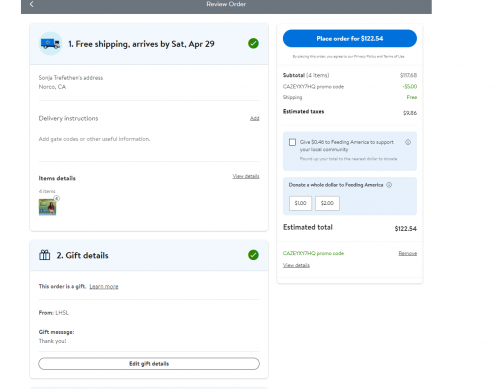The width and height of the screenshot is (500, 389).
Task: Edit gift details
Action: click(x=149, y=364)
